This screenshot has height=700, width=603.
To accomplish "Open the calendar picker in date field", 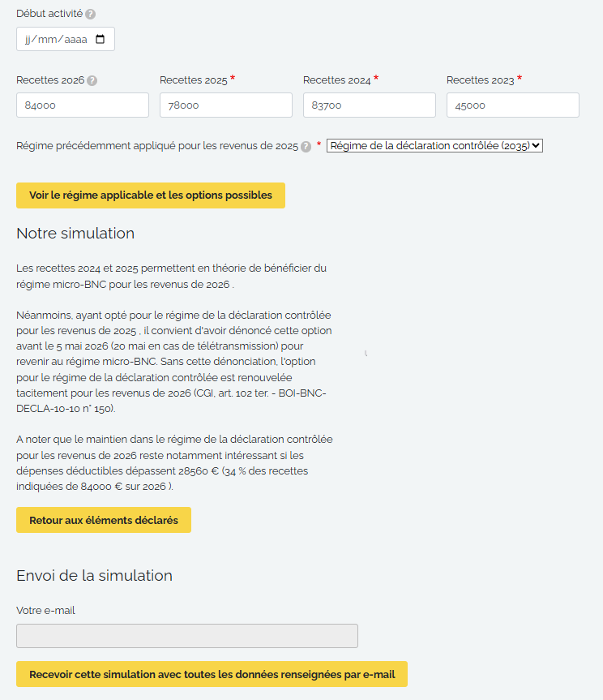I will click(x=100, y=39).
